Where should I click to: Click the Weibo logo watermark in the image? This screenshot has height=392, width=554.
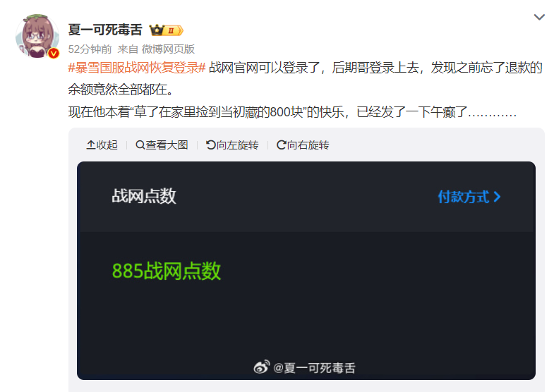coord(262,367)
